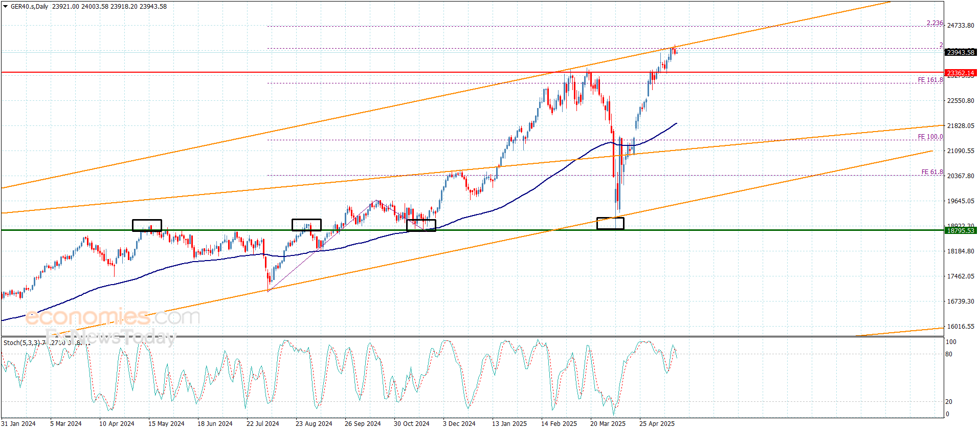Click price axis value 21090.55

pos(961,151)
